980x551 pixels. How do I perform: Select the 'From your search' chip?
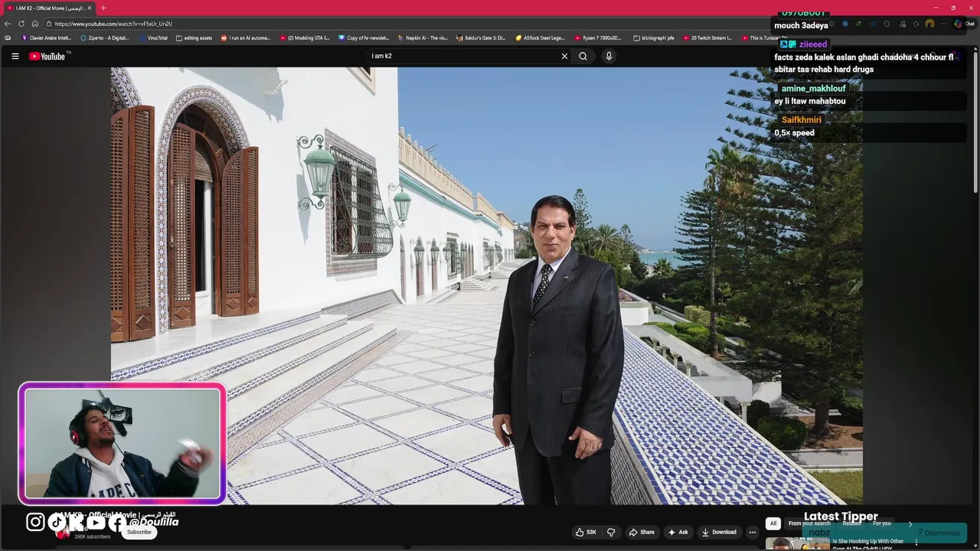click(x=809, y=523)
